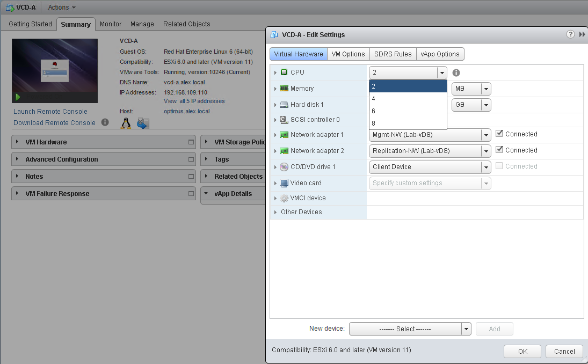
Task: Expand the Hard disk 1 row
Action: (275, 105)
